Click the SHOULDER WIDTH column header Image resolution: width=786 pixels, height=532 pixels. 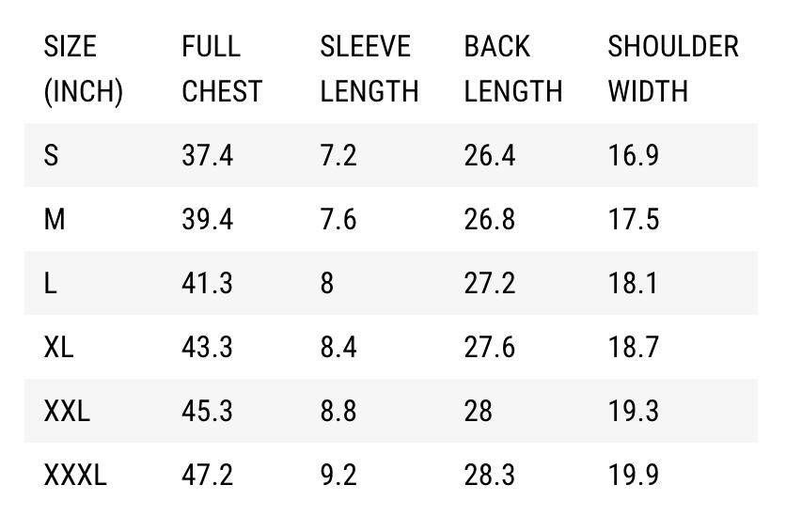673,69
